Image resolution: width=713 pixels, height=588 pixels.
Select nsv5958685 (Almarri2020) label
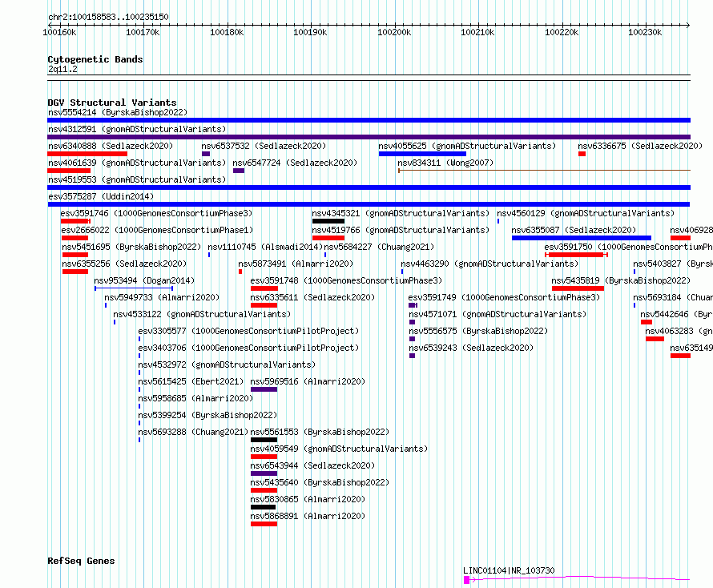coord(195,398)
